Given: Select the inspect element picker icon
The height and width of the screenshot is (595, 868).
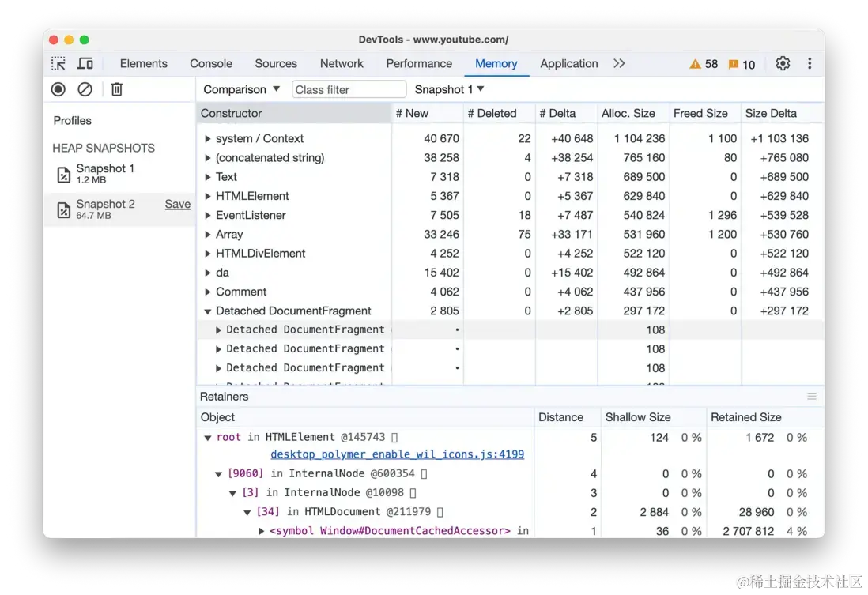Looking at the screenshot, I should tap(58, 64).
